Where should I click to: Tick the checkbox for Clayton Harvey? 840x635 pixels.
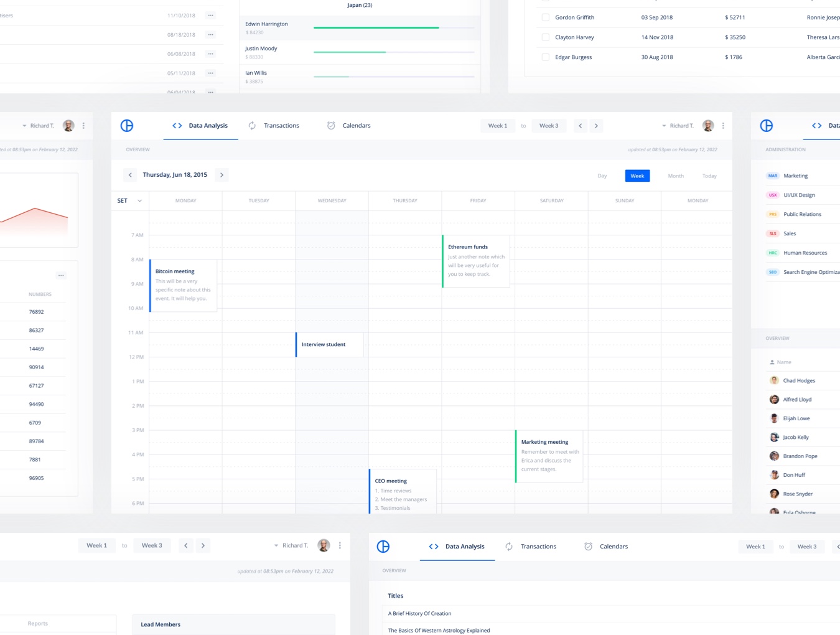pyautogui.click(x=546, y=37)
